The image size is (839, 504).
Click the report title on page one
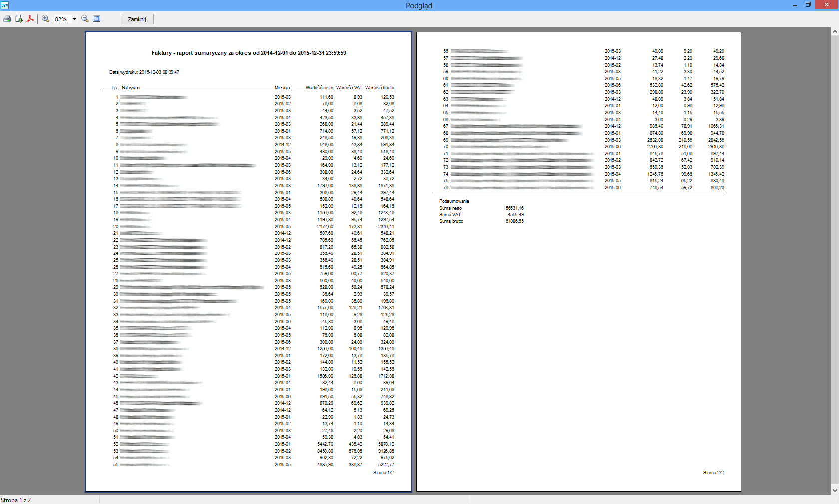tap(249, 53)
